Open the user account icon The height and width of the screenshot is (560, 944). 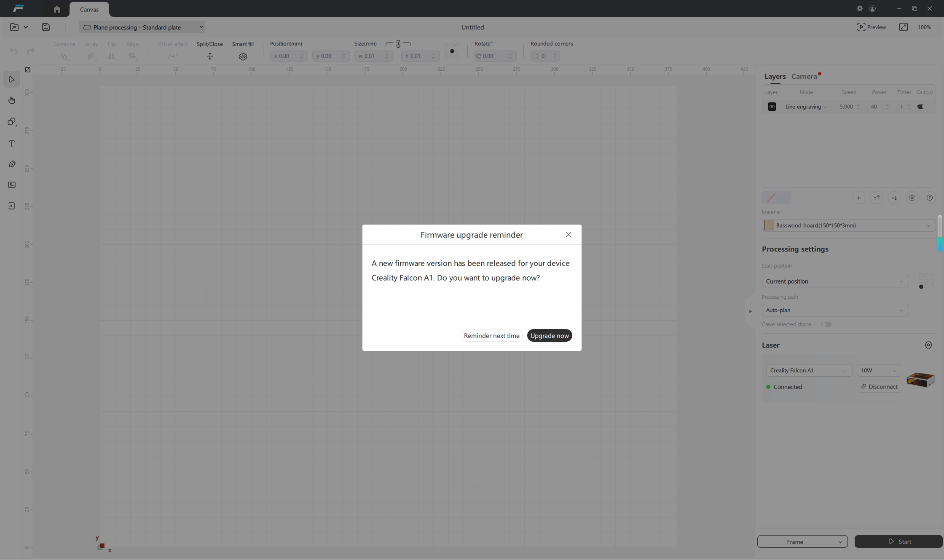point(872,8)
